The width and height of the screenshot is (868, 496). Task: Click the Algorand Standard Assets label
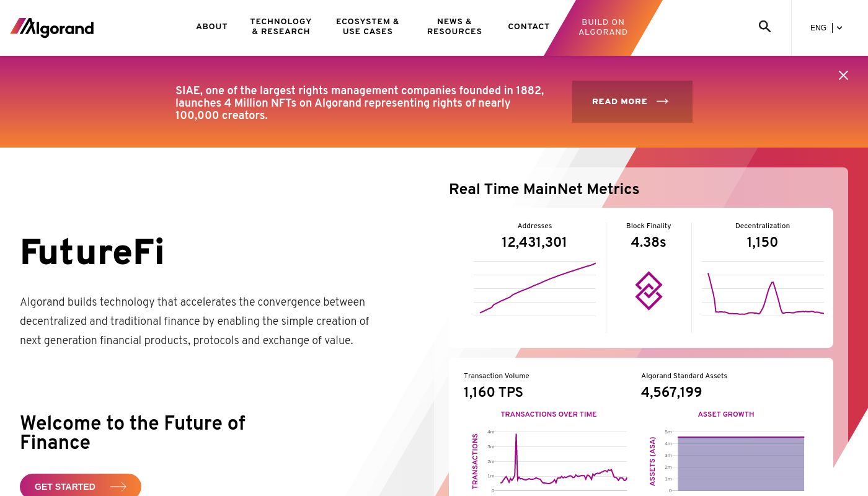point(684,376)
